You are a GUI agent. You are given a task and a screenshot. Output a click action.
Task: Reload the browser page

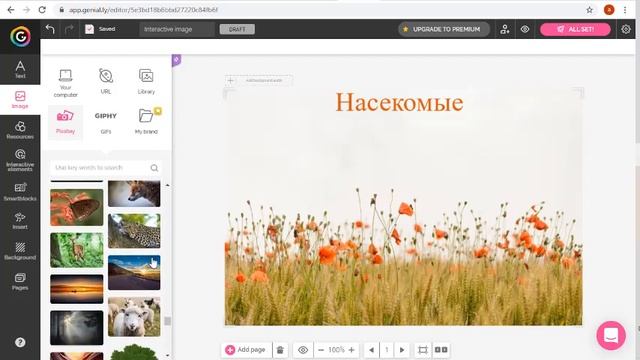[x=42, y=10]
